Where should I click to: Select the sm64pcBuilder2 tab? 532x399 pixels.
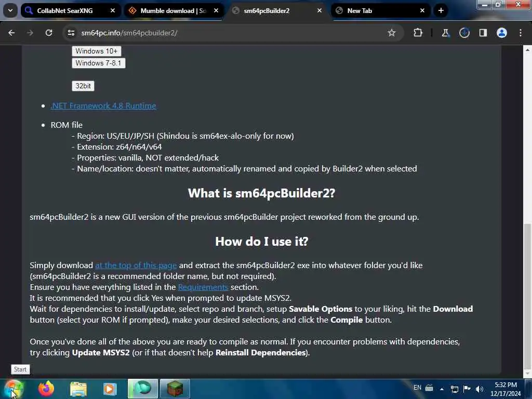(x=277, y=10)
